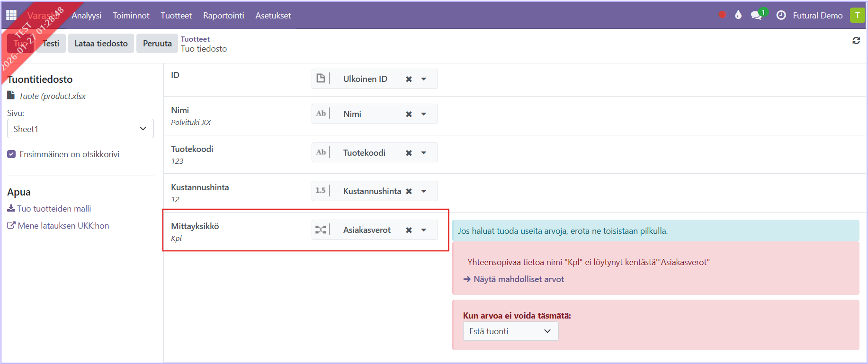This screenshot has width=868, height=364.
Task: Click the refresh icon at top right
Action: [x=856, y=41]
